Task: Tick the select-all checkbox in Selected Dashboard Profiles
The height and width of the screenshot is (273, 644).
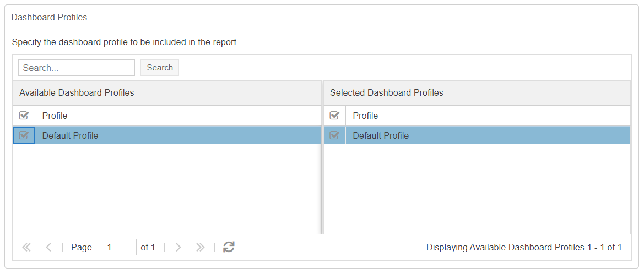Action: (x=334, y=116)
